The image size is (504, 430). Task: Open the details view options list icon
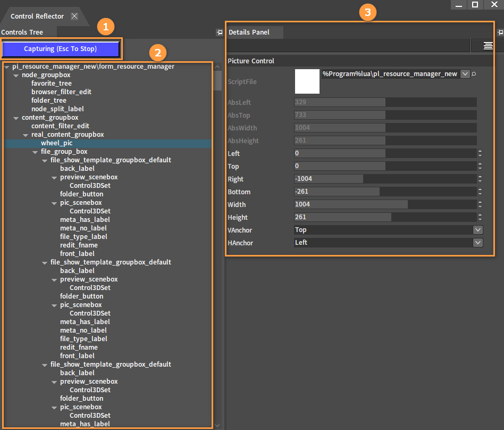pos(488,46)
